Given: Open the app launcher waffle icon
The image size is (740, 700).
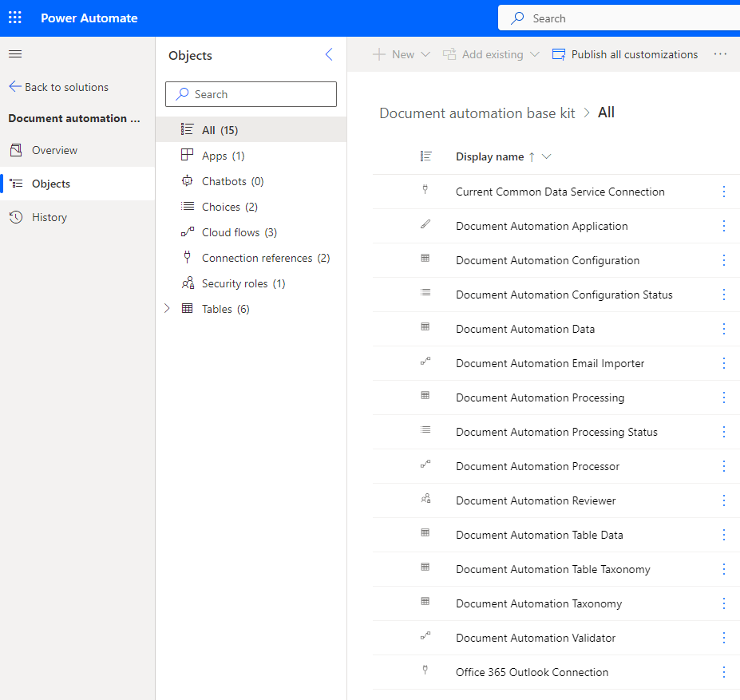Looking at the screenshot, I should coord(15,18).
